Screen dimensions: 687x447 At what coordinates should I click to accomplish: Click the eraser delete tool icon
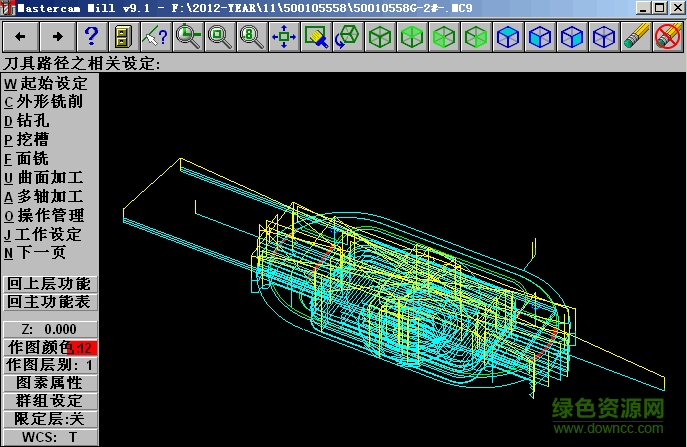coord(636,38)
